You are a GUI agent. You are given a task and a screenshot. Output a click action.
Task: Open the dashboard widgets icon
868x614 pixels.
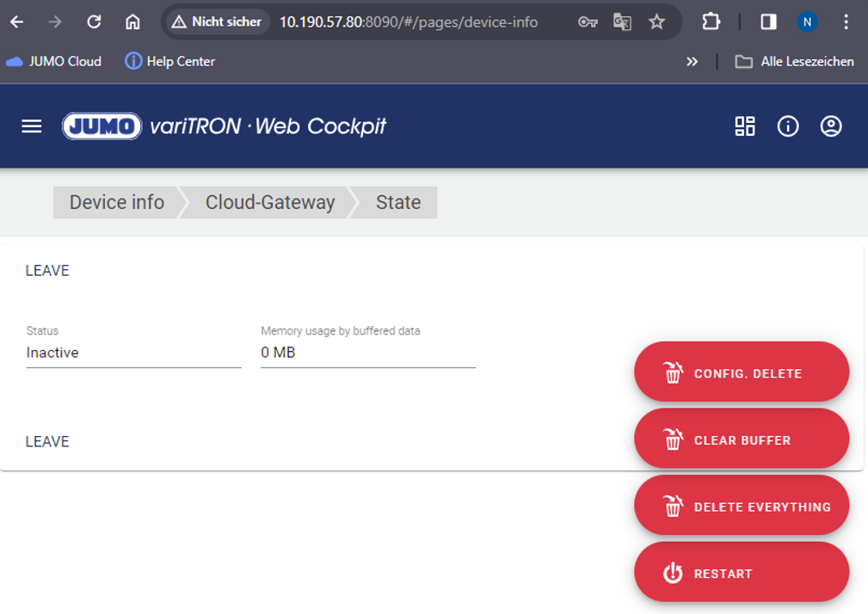744,126
